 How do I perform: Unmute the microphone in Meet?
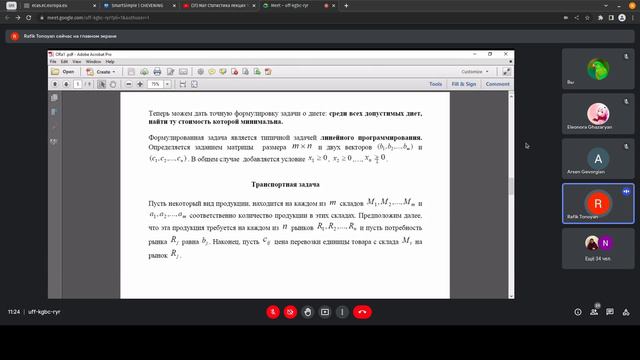[x=273, y=312]
